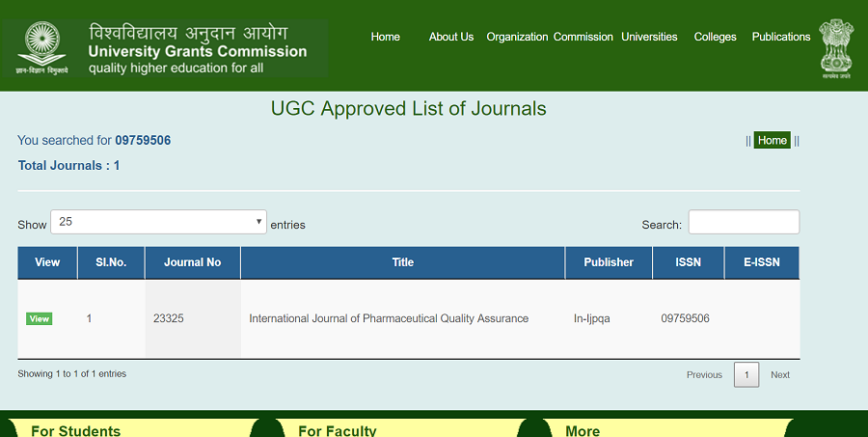
Task: Click the UGC Approved List of Journals heading
Action: click(x=409, y=109)
